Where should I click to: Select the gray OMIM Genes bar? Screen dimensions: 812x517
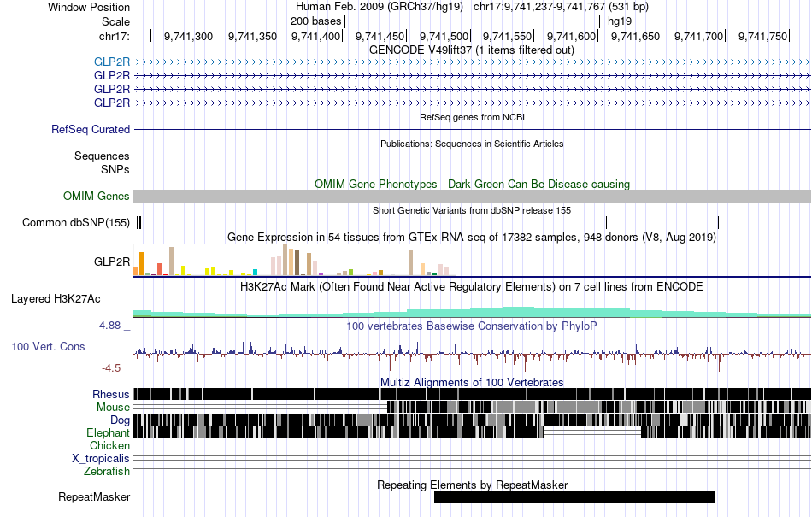pos(473,197)
